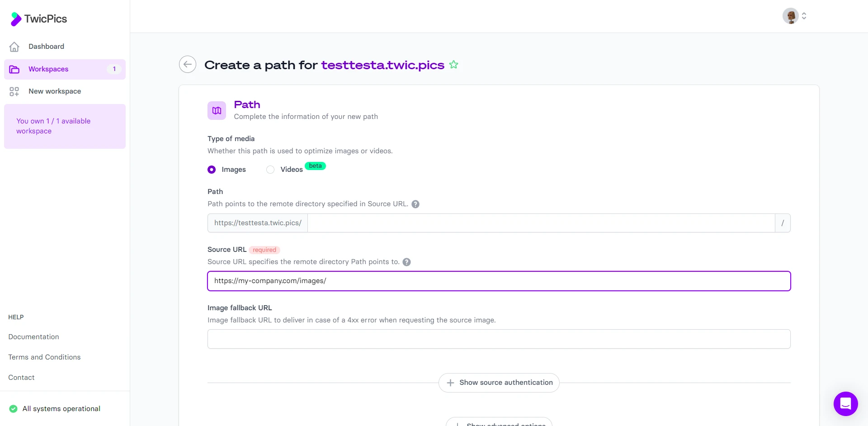Open the Contact link

tap(21, 378)
